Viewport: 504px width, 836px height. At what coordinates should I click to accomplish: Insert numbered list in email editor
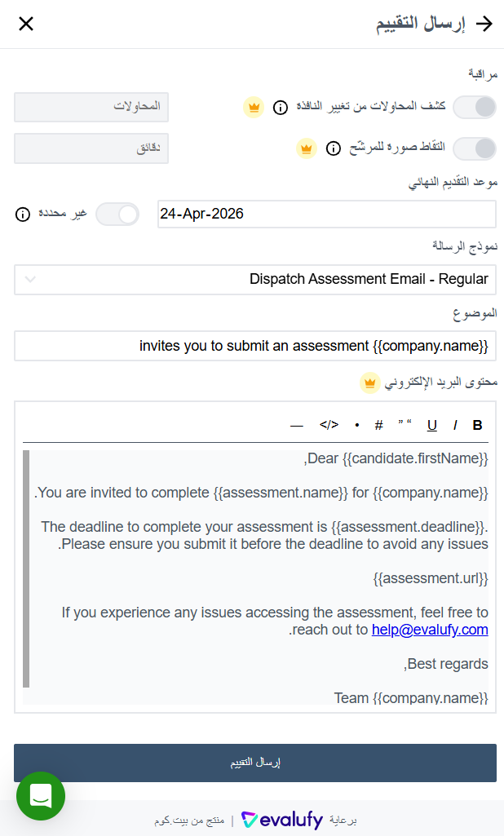[379, 425]
